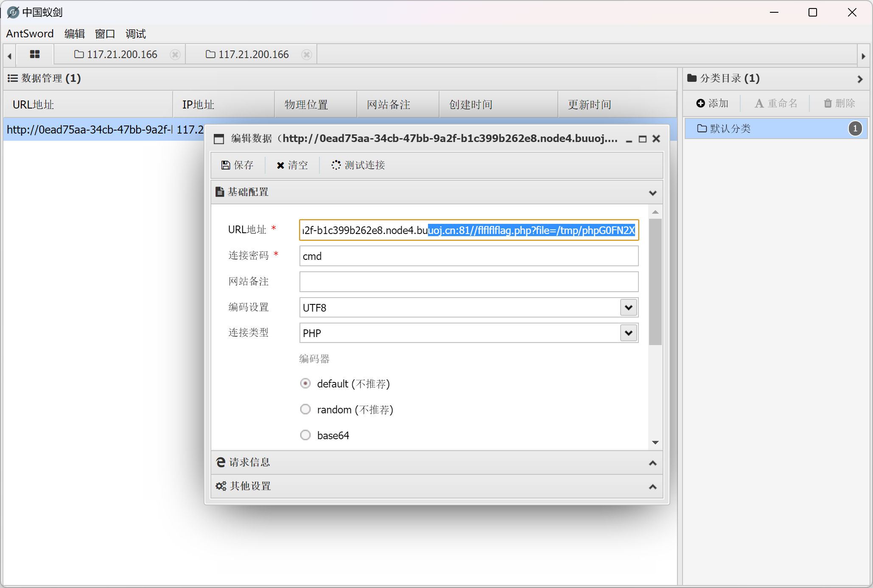Click the 其他设置 gears icon

point(221,486)
